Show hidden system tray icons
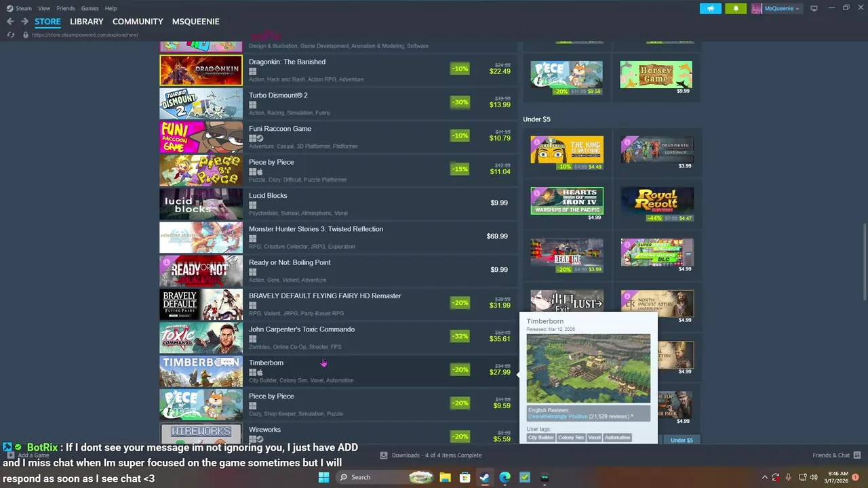 764,477
